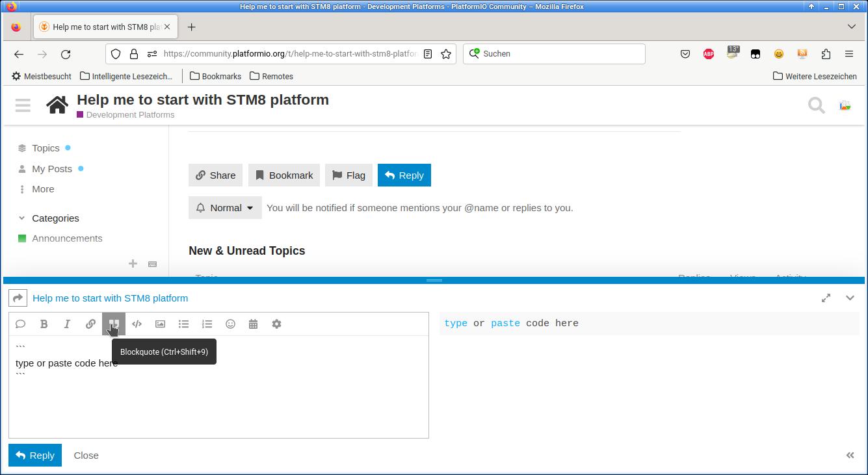The height and width of the screenshot is (475, 868).
Task: Click the quote whole post speech bubble icon
Action: pos(20,324)
